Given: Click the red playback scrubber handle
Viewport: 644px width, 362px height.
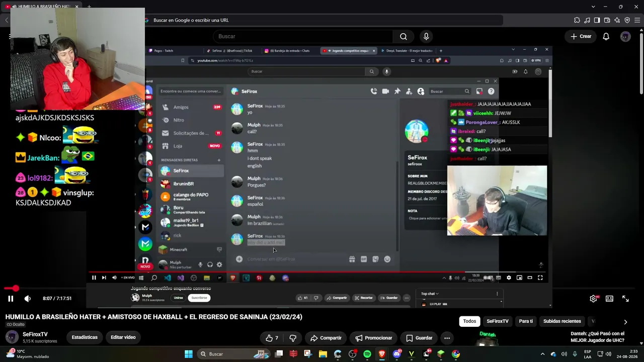Looking at the screenshot, I should coord(16,288).
